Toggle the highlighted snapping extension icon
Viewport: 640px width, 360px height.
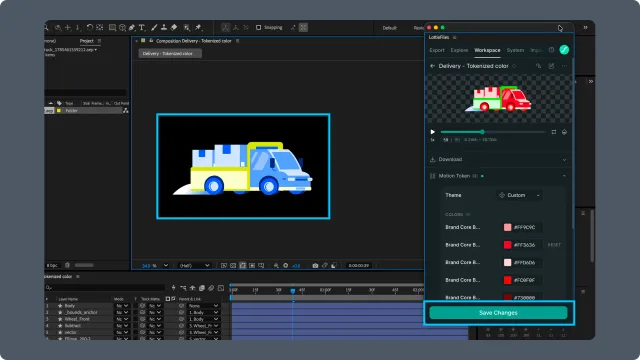pos(303,27)
